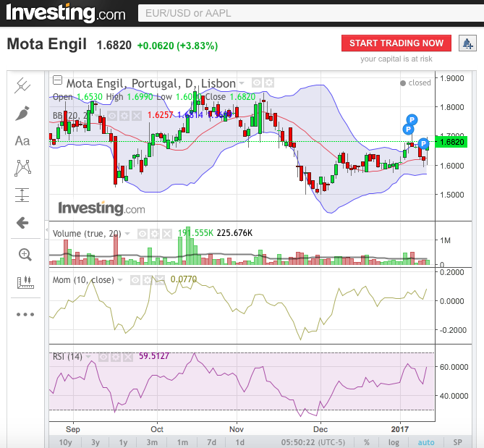
Task: Toggle visibility eye for BB indicator
Action: tap(112, 116)
